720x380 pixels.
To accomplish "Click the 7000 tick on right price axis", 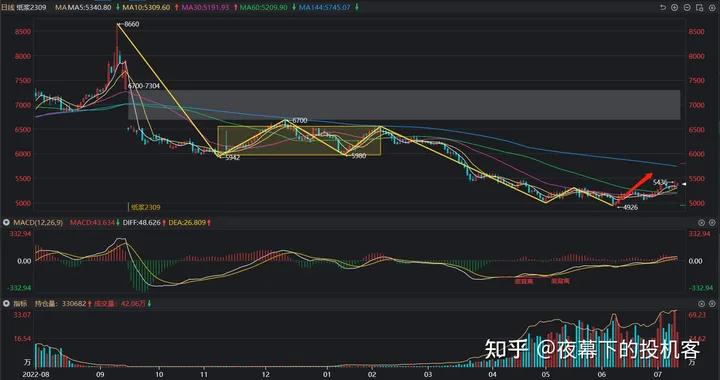I will (x=696, y=105).
